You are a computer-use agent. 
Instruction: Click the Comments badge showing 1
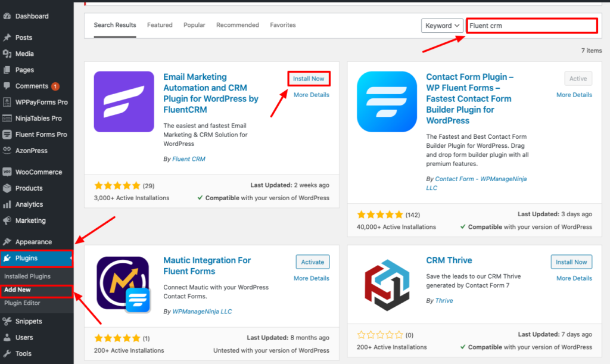[x=55, y=86]
